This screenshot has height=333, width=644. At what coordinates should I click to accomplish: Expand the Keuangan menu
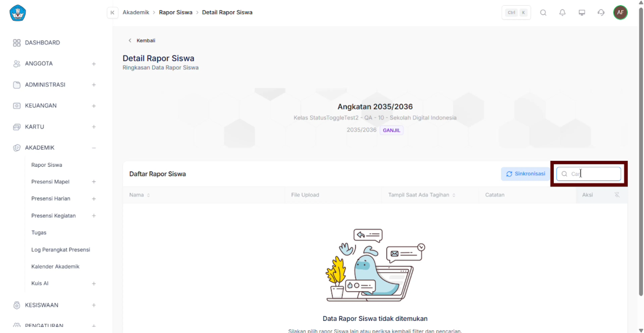coord(94,106)
